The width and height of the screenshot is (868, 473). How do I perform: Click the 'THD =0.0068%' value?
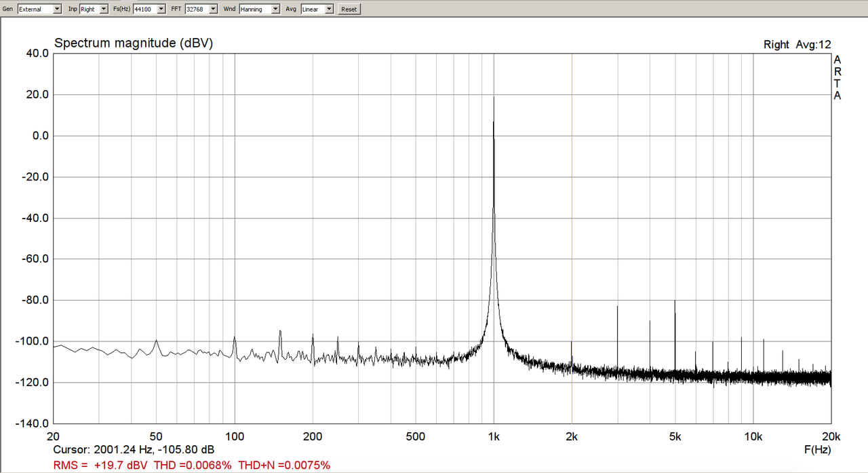[x=193, y=465]
